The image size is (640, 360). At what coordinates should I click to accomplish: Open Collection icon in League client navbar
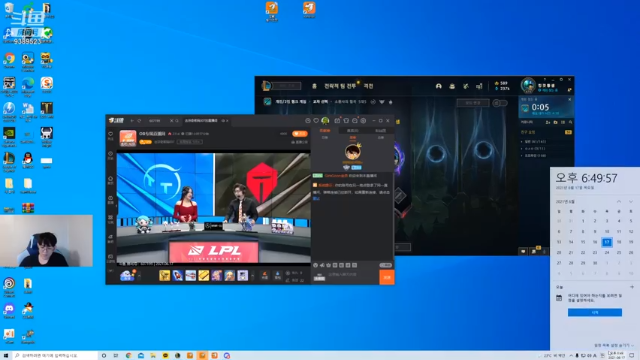click(452, 86)
